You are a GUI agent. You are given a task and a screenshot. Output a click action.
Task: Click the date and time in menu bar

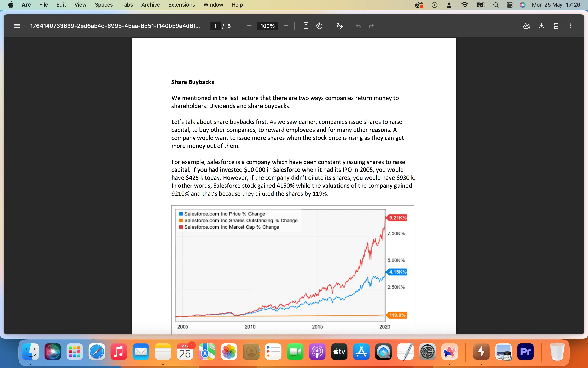pyautogui.click(x=556, y=5)
